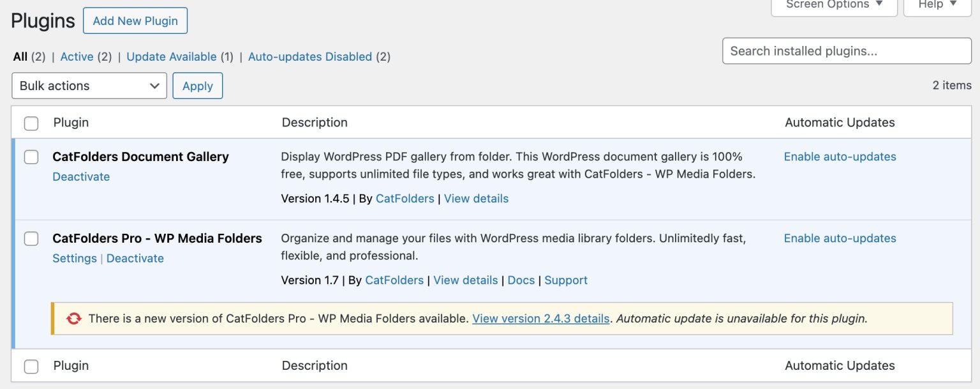Viewport: 980px width, 389px height.
Task: View the All plugins list
Action: click(19, 56)
